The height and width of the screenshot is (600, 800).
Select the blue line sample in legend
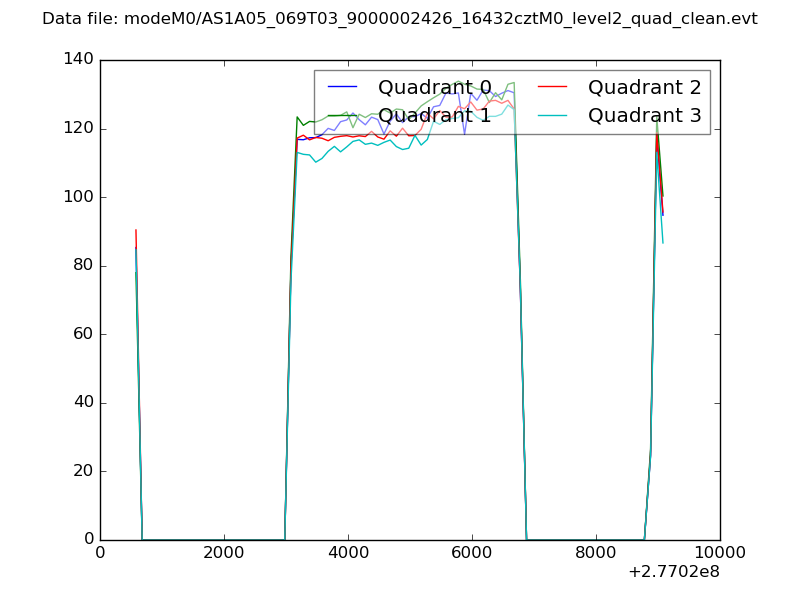coord(343,87)
